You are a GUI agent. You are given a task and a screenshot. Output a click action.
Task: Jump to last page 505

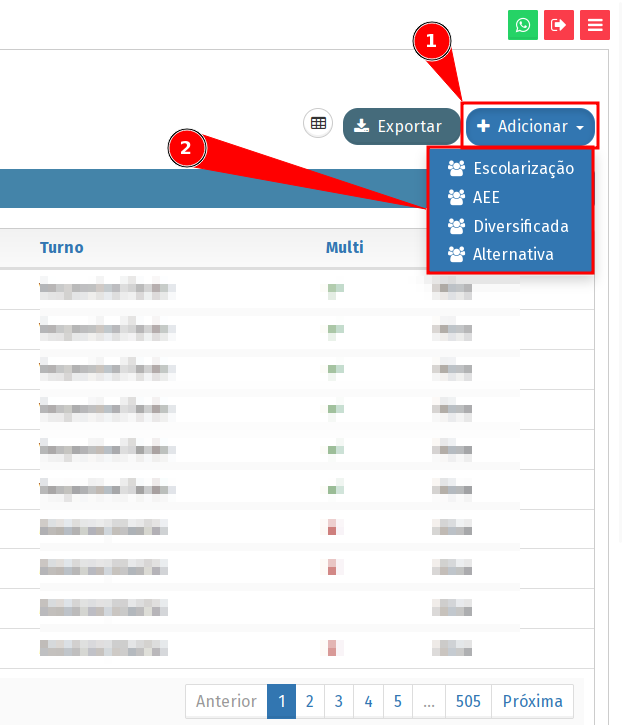pos(468,701)
